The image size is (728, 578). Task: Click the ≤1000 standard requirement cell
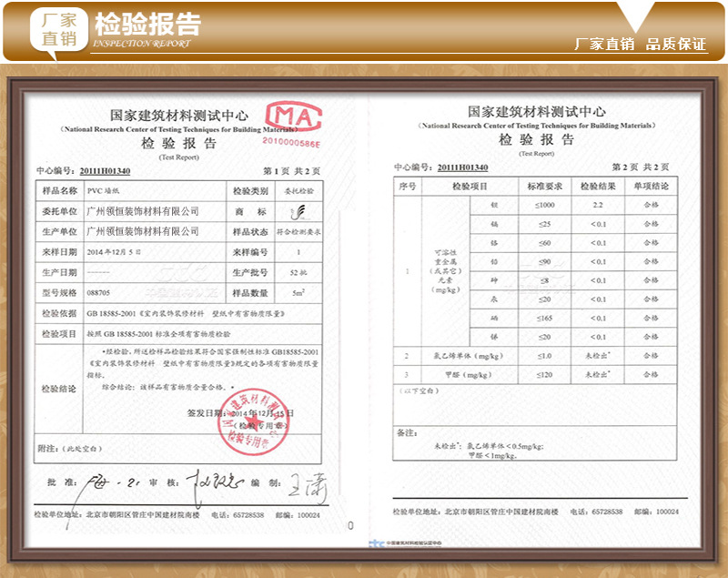tap(544, 205)
